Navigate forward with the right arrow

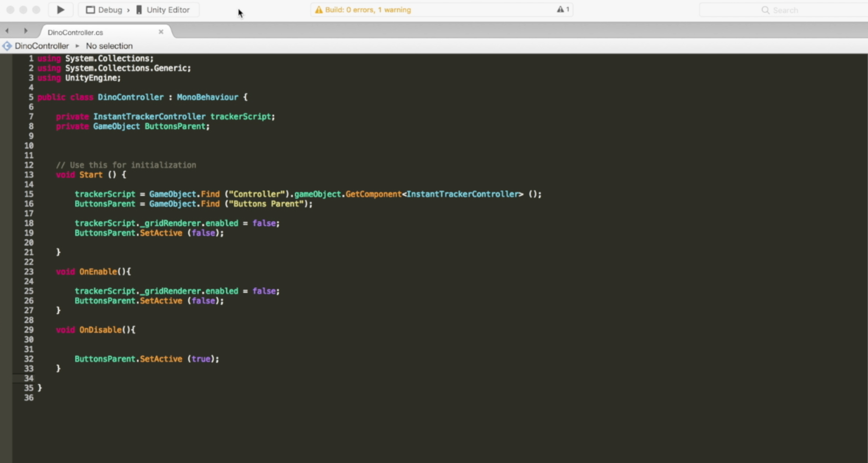click(26, 31)
